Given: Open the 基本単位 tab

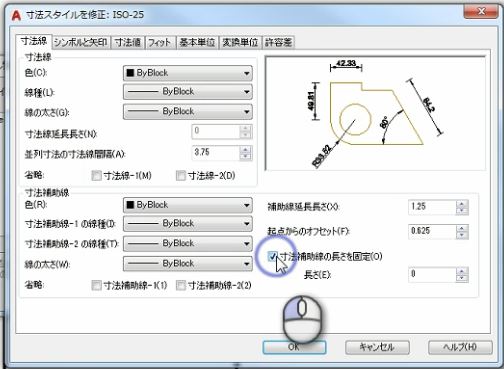Looking at the screenshot, I should click(197, 42).
